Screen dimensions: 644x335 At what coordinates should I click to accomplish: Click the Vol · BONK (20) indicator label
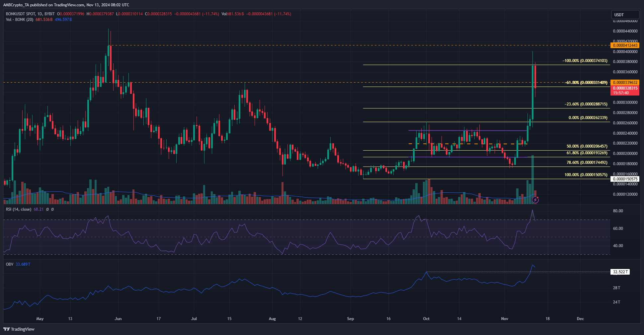tap(20, 20)
